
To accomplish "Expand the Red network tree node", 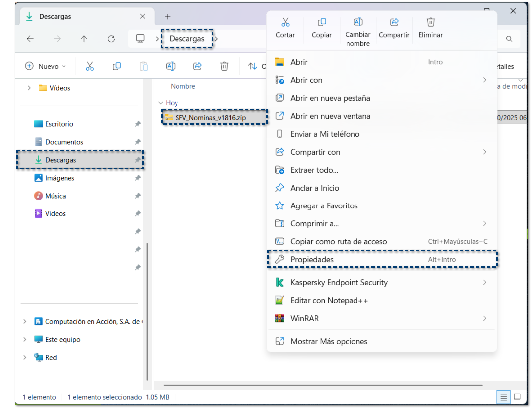I will (x=25, y=358).
